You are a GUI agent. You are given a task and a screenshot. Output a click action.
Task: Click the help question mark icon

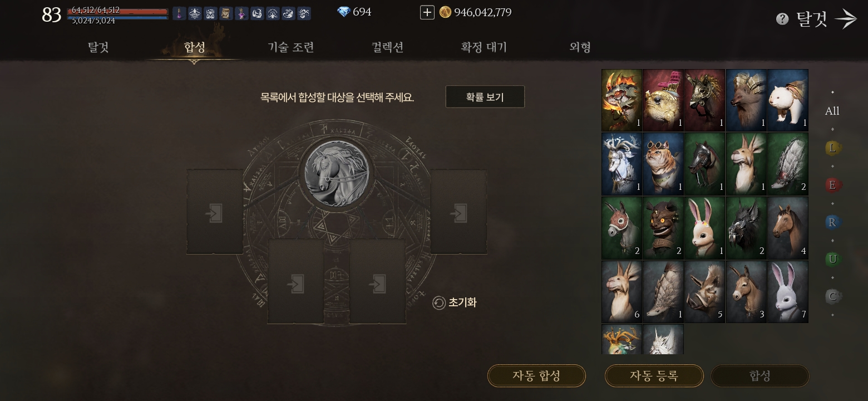782,19
